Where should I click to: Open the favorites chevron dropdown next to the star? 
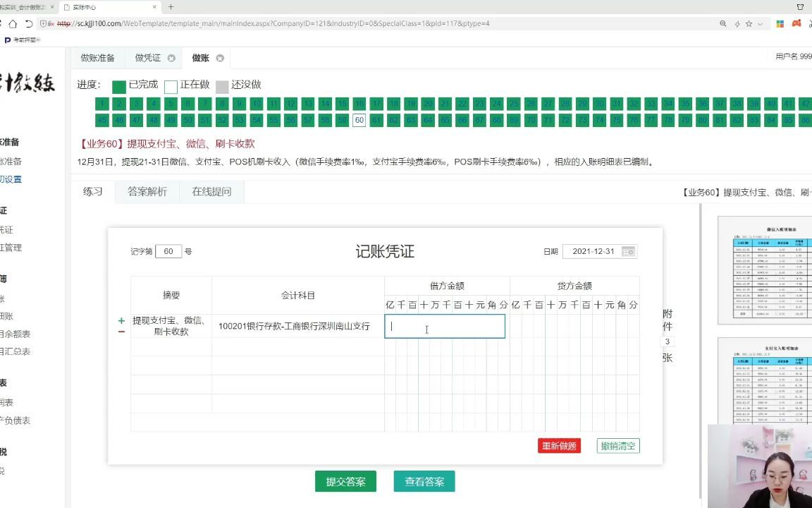tap(760, 23)
